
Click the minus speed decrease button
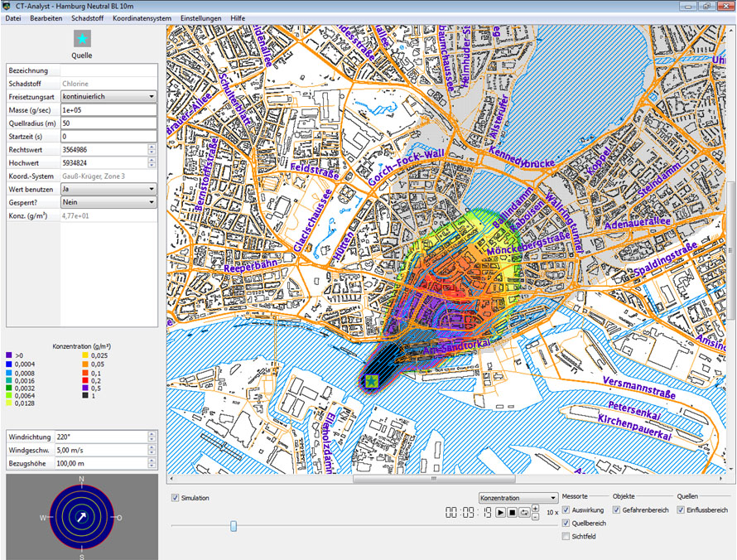pyautogui.click(x=537, y=517)
